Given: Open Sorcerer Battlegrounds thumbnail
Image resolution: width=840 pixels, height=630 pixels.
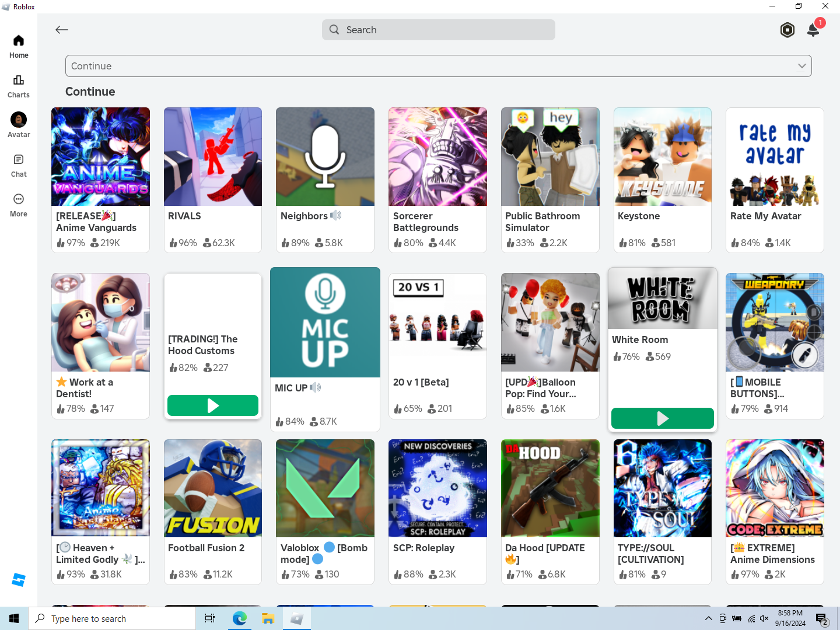Looking at the screenshot, I should click(437, 156).
